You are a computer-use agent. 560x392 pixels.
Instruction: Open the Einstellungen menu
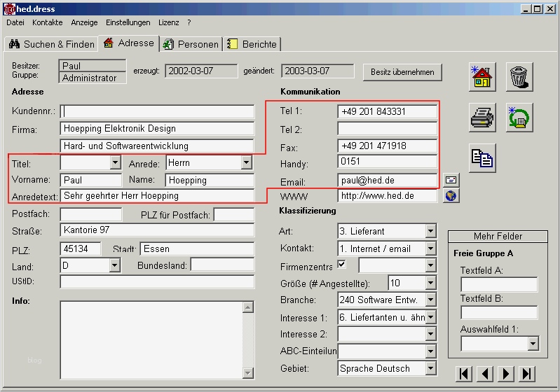click(128, 22)
